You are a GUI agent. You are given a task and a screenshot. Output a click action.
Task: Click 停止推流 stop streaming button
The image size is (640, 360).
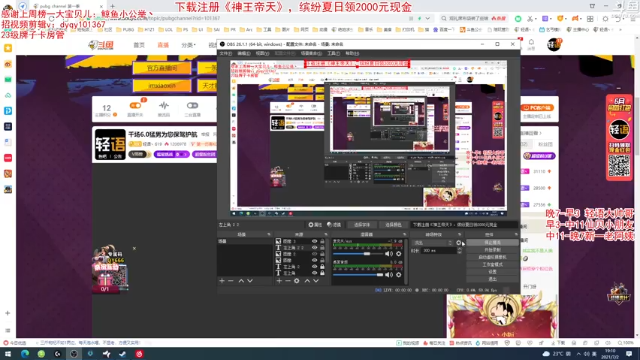pyautogui.click(x=492, y=242)
